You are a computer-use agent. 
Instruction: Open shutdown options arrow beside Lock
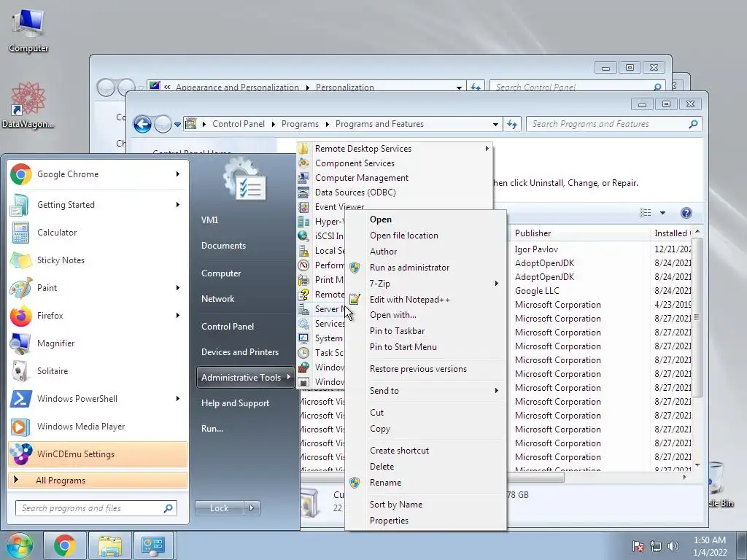click(x=252, y=508)
